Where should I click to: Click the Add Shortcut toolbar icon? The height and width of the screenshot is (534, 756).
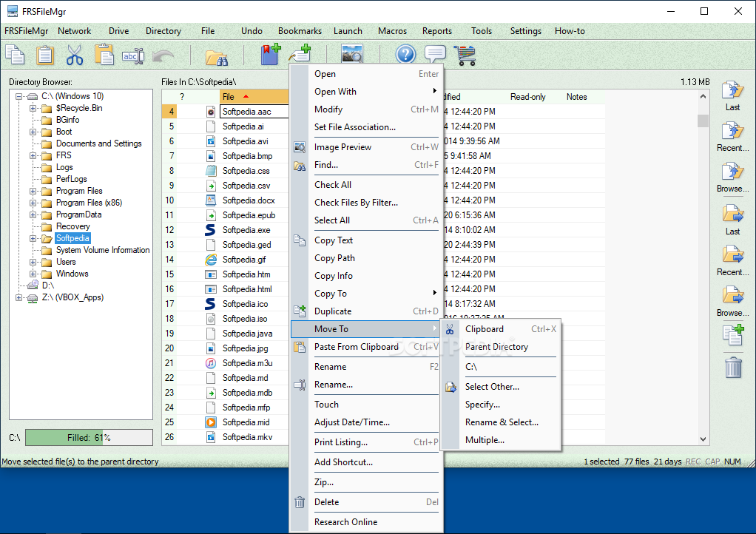pos(300,53)
